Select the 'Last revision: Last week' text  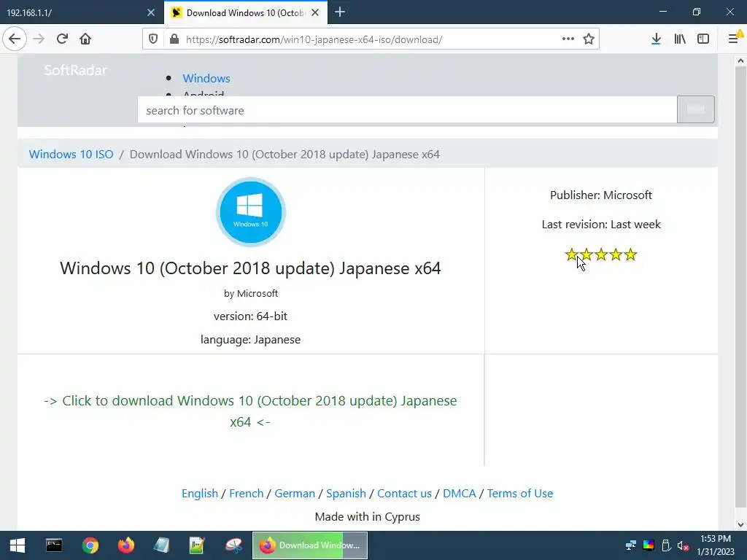coord(601,225)
